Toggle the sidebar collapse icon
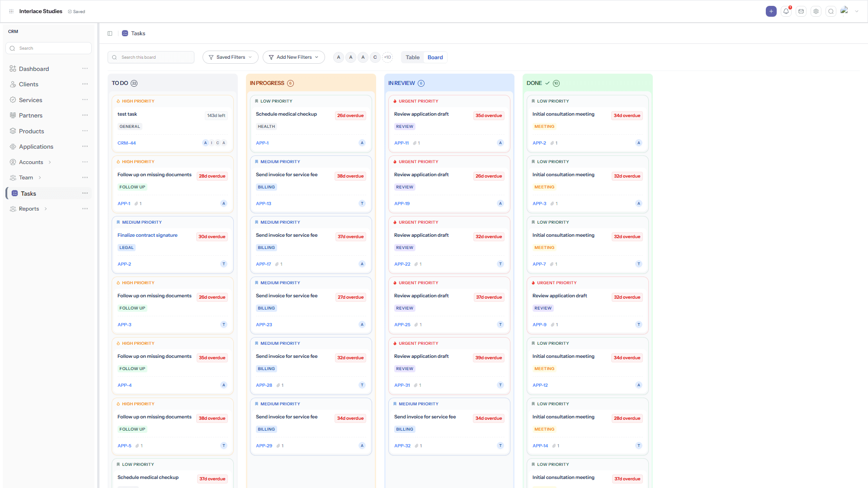Screen dimensions: 868x488 coord(110,33)
